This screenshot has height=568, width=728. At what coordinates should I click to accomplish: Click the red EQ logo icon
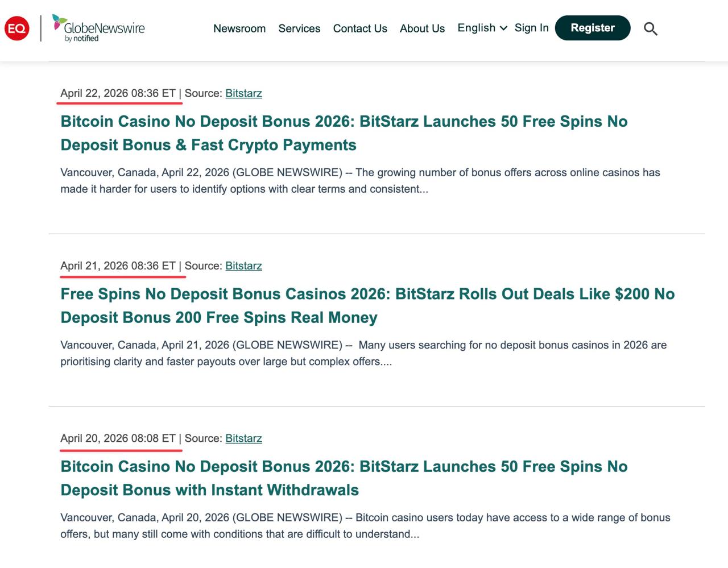pyautogui.click(x=17, y=28)
